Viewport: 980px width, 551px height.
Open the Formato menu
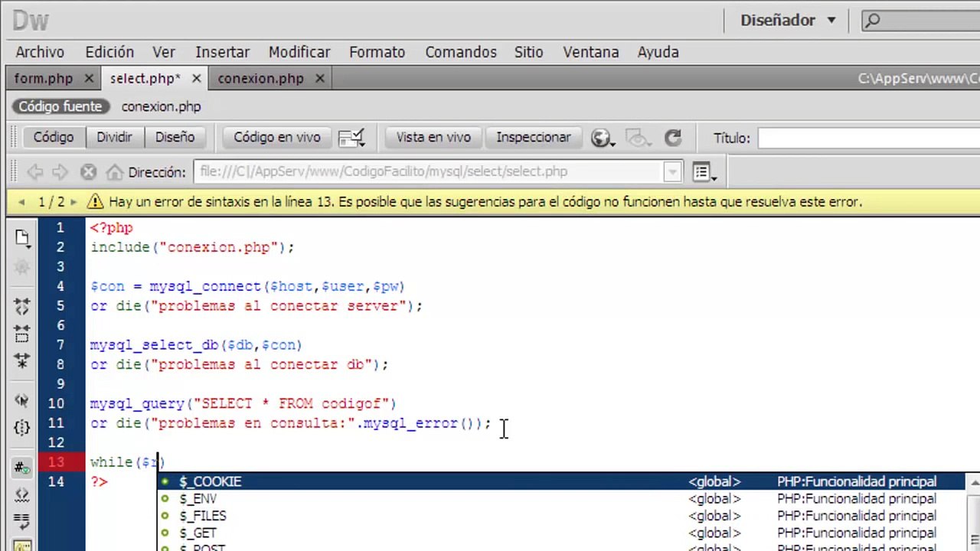(377, 52)
